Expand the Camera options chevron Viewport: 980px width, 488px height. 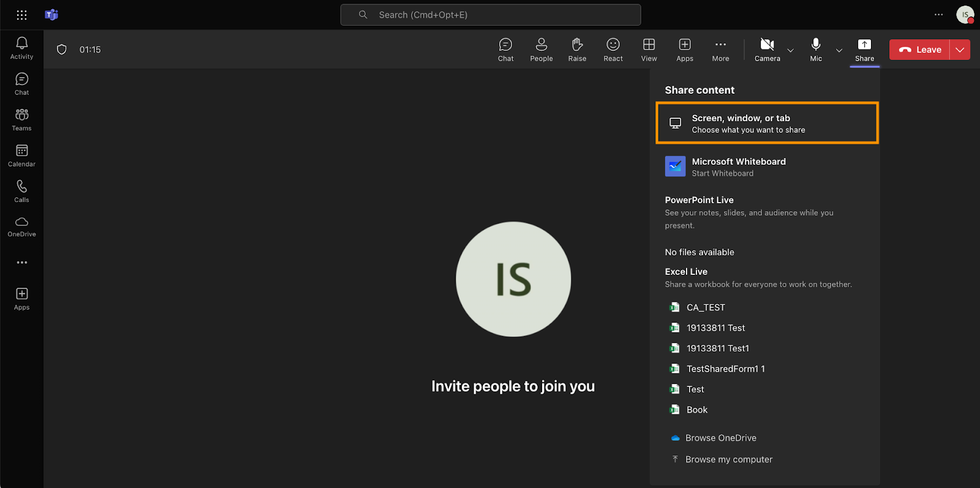pyautogui.click(x=790, y=50)
